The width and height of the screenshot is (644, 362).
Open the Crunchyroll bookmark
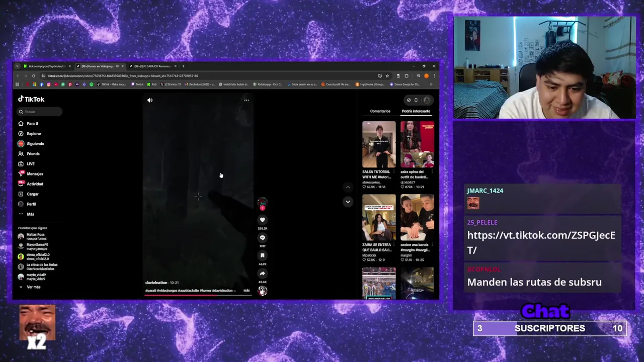336,84
